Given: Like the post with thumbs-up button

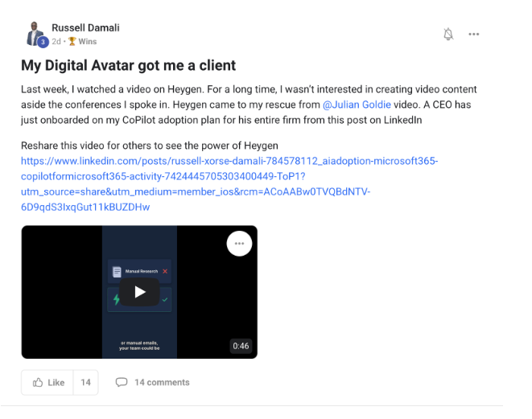Looking at the screenshot, I should tap(47, 382).
